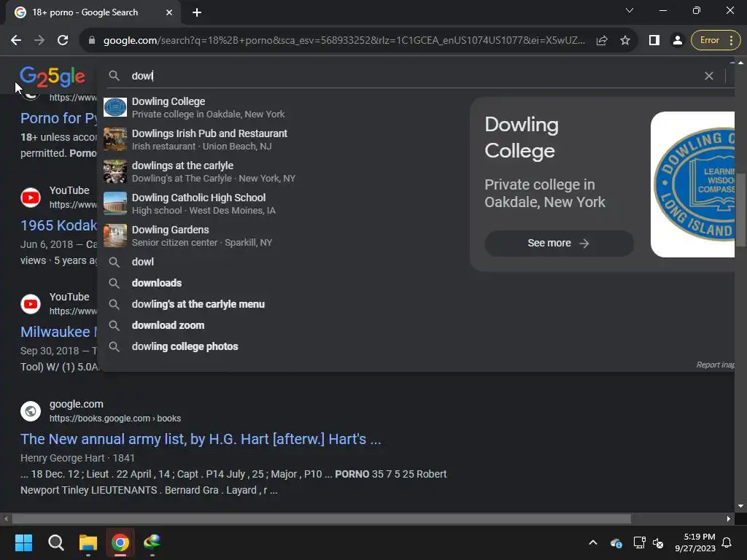Click the horizontal scrollbar thumb
The width and height of the screenshot is (747, 560).
click(322, 518)
